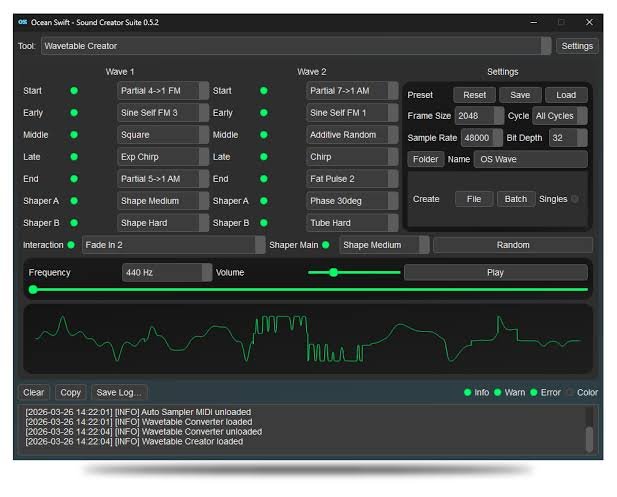Toggle Wave 2 Early green indicator
Viewport: 617px width, 497px height.
[x=264, y=113]
